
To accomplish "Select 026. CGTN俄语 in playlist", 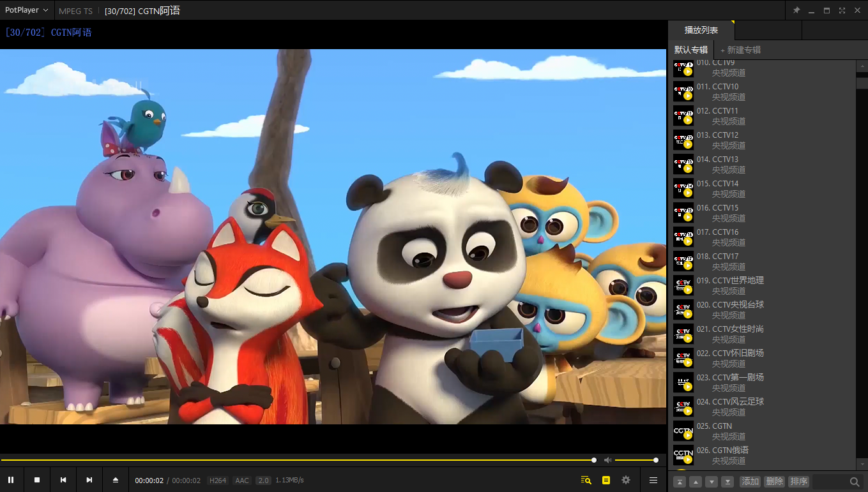I will 762,456.
